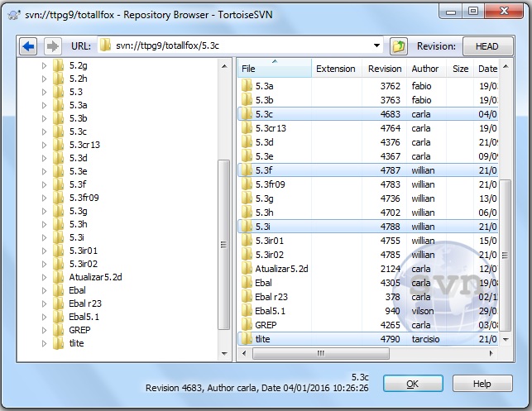Expand the 5.3fr09 tree node
Screen dimensions: 532x411
point(44,198)
